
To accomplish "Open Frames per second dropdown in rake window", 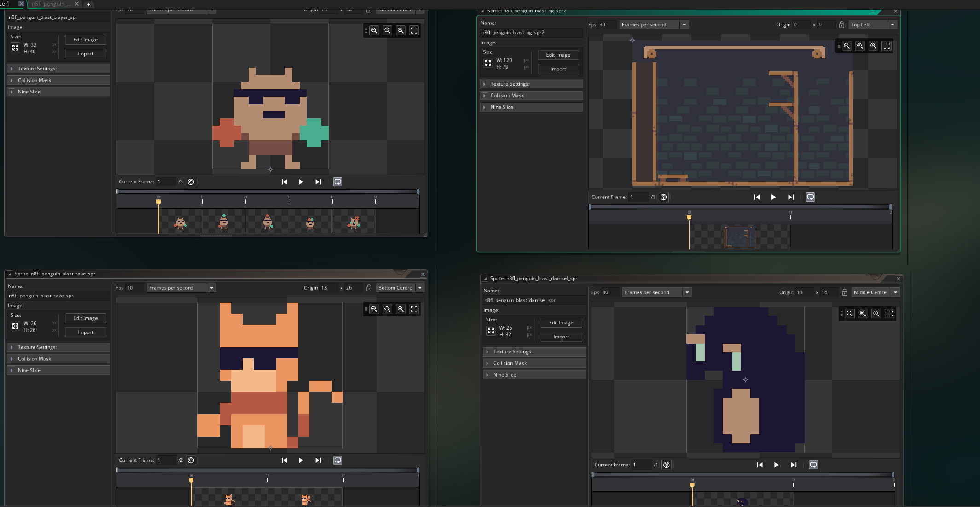I will tap(181, 288).
